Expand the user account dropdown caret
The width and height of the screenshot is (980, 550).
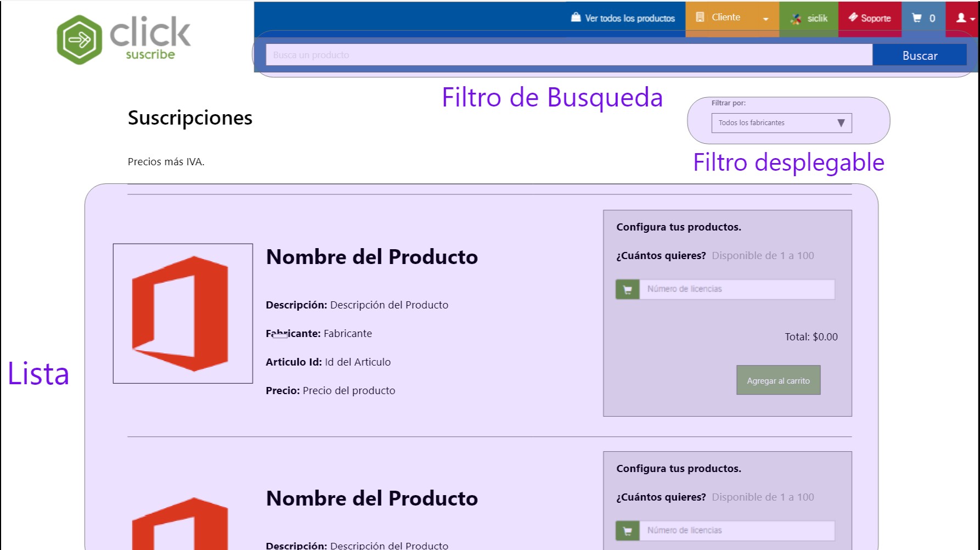coord(973,19)
